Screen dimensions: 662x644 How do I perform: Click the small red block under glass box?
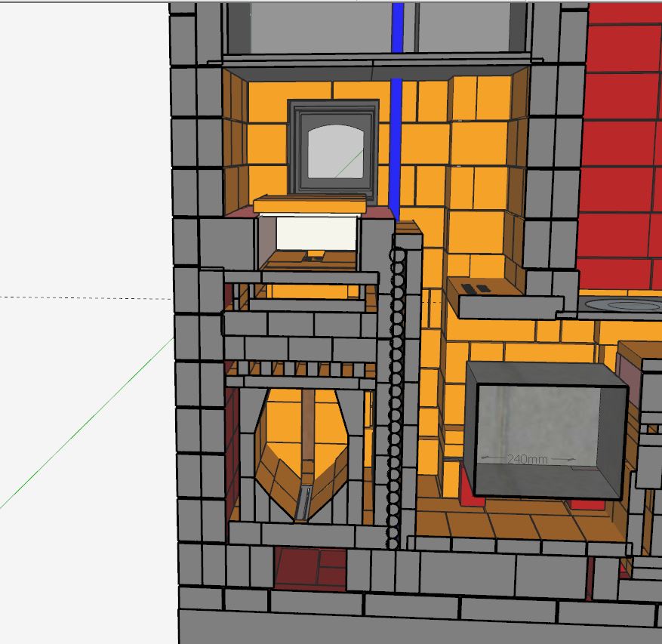click(x=470, y=491)
